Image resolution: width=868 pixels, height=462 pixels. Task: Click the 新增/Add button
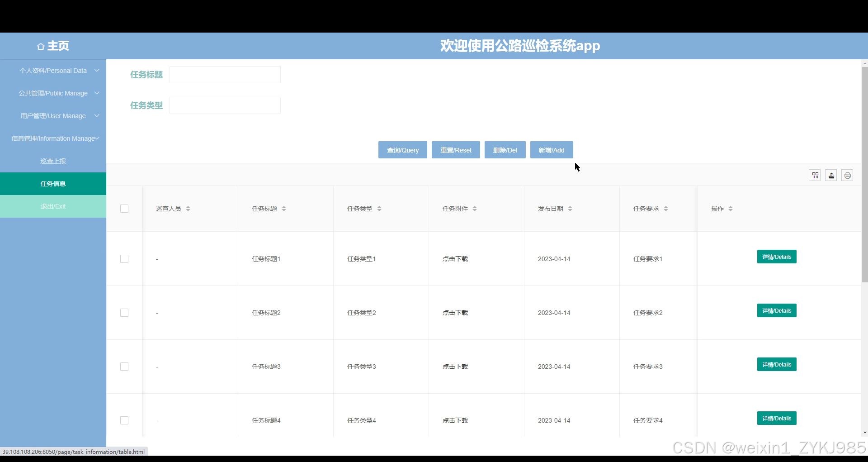click(x=552, y=150)
